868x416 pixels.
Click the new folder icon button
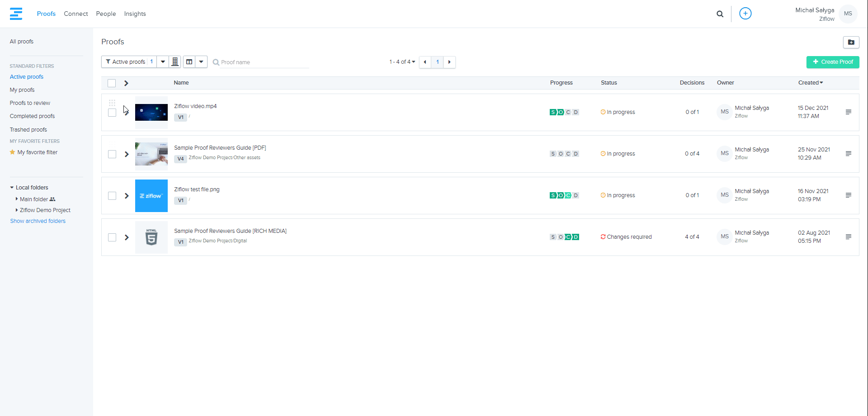click(x=851, y=42)
